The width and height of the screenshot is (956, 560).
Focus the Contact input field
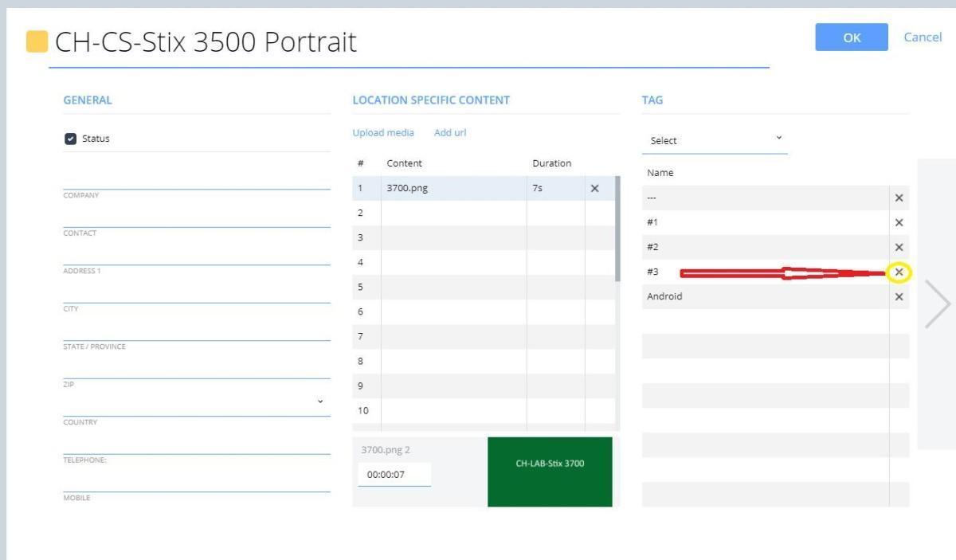[x=197, y=217]
